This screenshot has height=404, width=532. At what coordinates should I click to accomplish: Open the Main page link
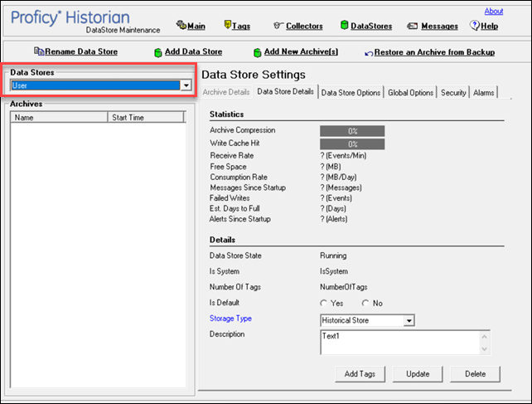coord(196,27)
